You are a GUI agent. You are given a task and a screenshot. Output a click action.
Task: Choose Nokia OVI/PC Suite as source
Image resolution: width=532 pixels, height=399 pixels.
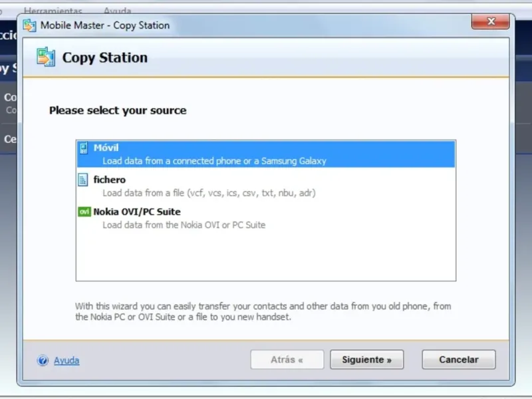pos(266,218)
